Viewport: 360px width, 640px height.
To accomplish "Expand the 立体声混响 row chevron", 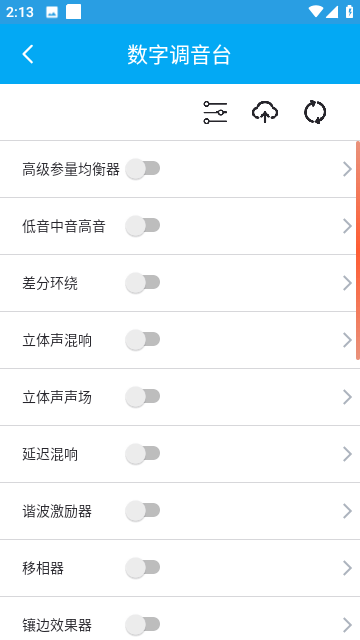I will [347, 340].
